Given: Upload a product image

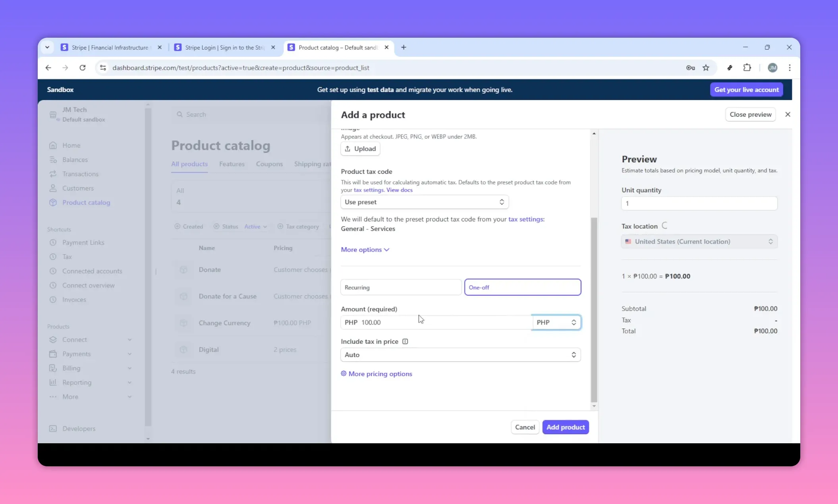Looking at the screenshot, I should (360, 148).
